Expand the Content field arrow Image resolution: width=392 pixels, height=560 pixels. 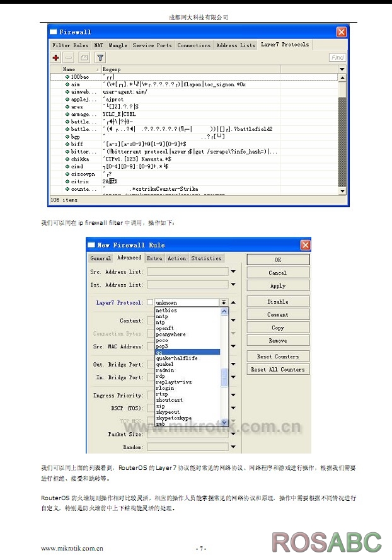pos(233,321)
